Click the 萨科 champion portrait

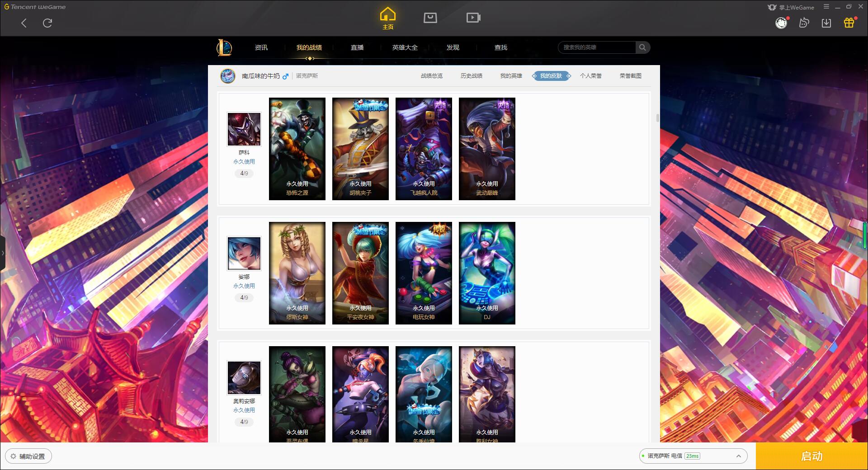coord(244,129)
